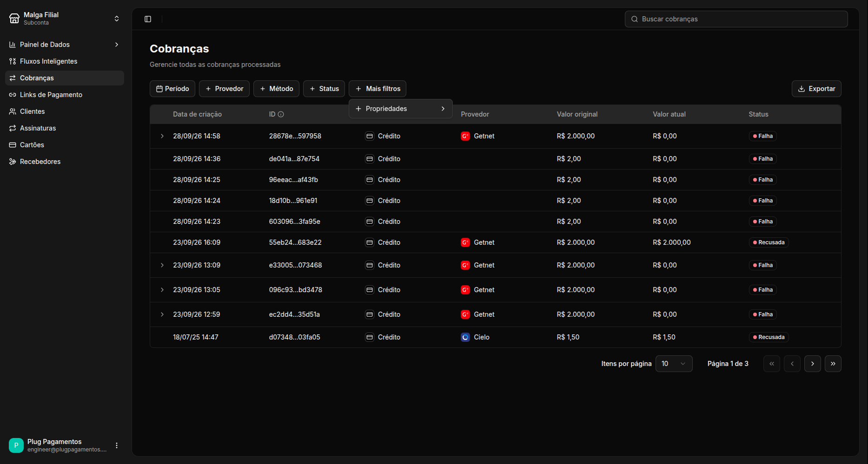This screenshot has height=464, width=868.
Task: Expand row ec2dd4...35d51a details
Action: click(162, 314)
